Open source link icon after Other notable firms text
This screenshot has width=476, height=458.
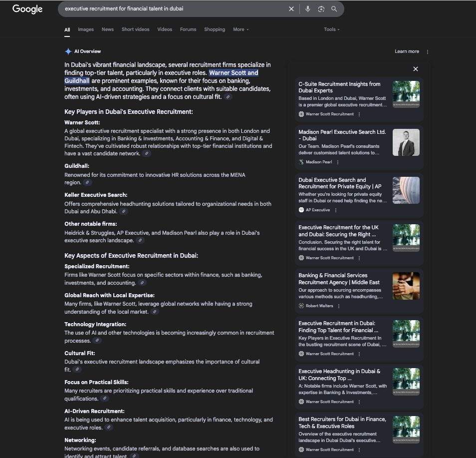140,240
